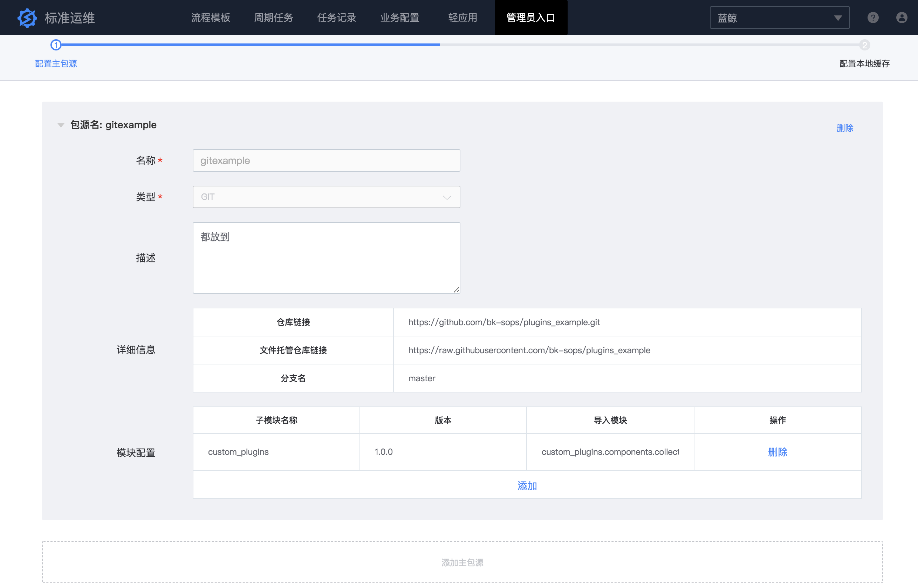Open the 类型 GIT dropdown

tap(326, 197)
